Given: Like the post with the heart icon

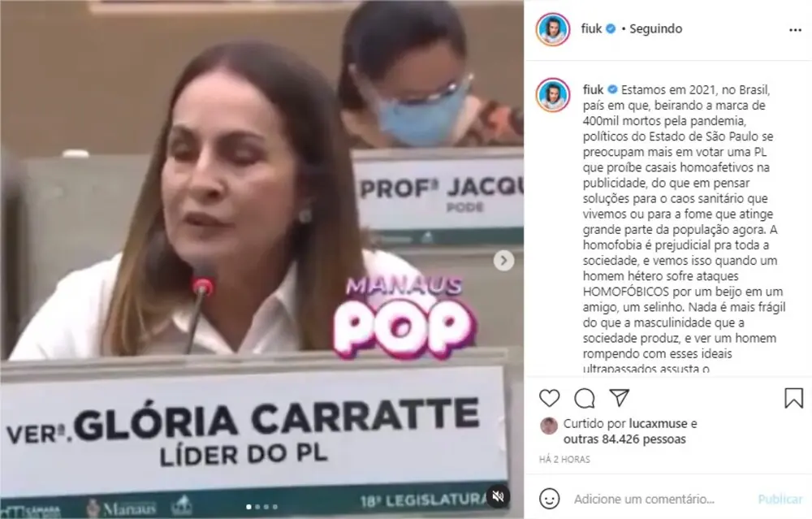Looking at the screenshot, I should pyautogui.click(x=549, y=398).
